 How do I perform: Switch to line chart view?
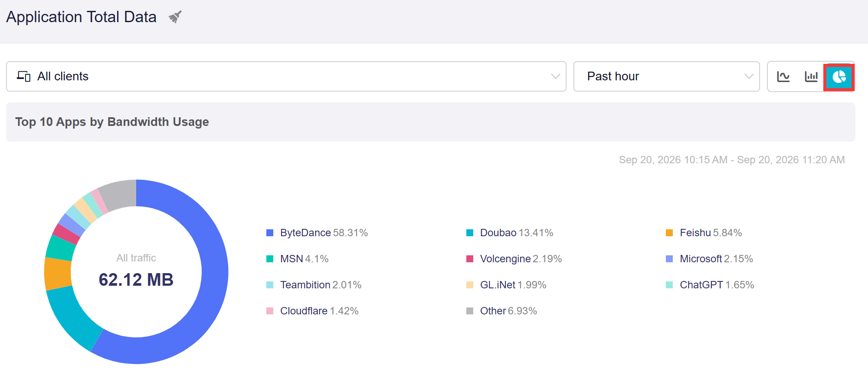click(x=783, y=76)
